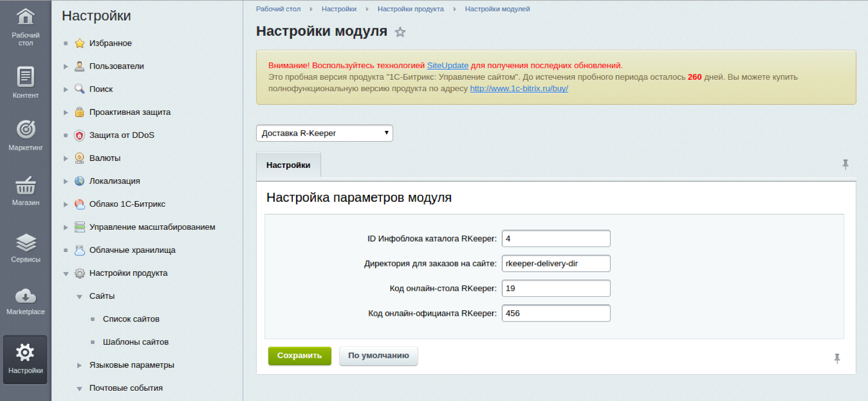868x401 pixels.
Task: Go to Настройки продукта breadcrumb
Action: pos(410,9)
